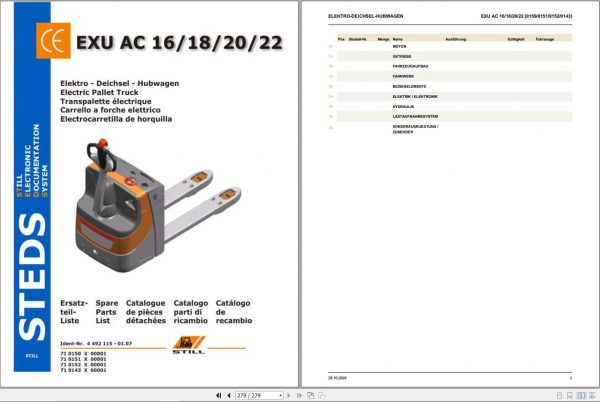The height and width of the screenshot is (402, 600).
Task: Click the Electric Pallet Truck line
Action: 99,92
